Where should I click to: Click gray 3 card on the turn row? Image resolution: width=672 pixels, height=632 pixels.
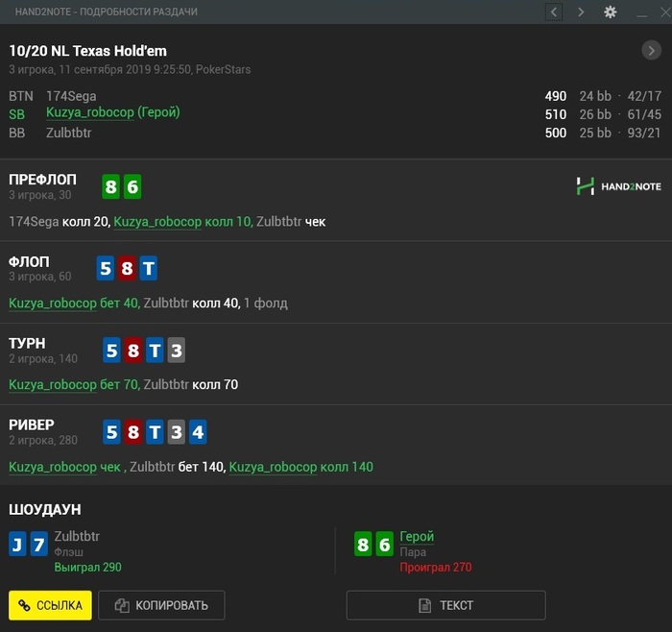176,351
